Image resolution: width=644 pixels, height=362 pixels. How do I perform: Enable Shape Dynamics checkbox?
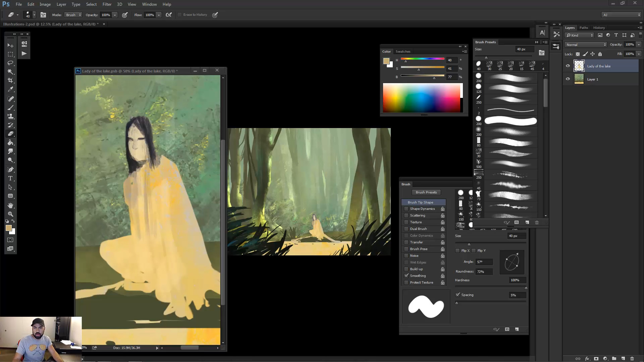click(406, 209)
